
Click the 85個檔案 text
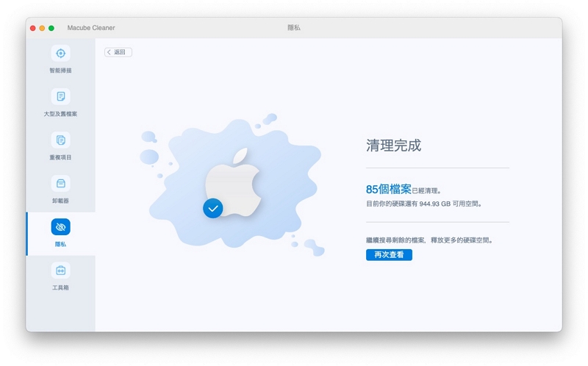click(389, 190)
